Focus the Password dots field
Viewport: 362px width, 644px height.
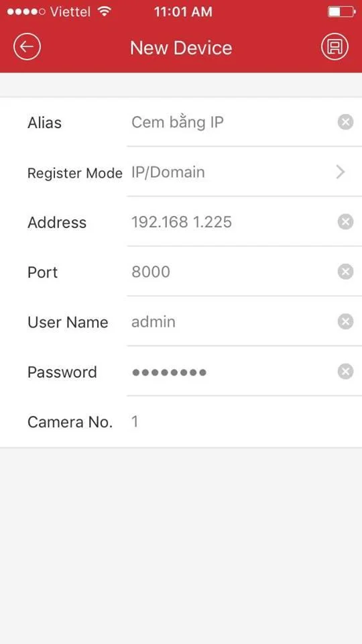click(x=232, y=372)
